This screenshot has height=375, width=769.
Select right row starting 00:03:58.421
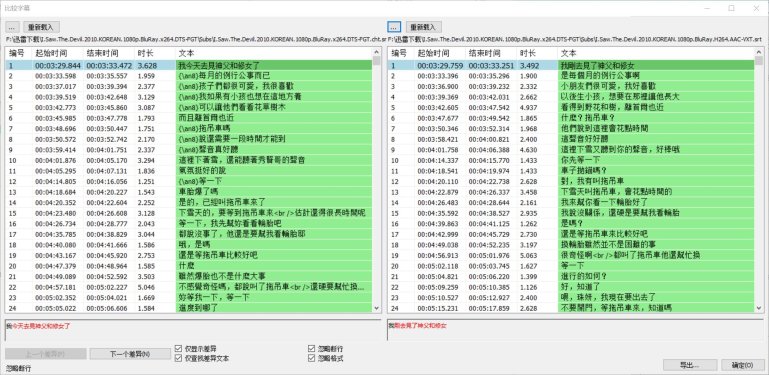coord(571,139)
